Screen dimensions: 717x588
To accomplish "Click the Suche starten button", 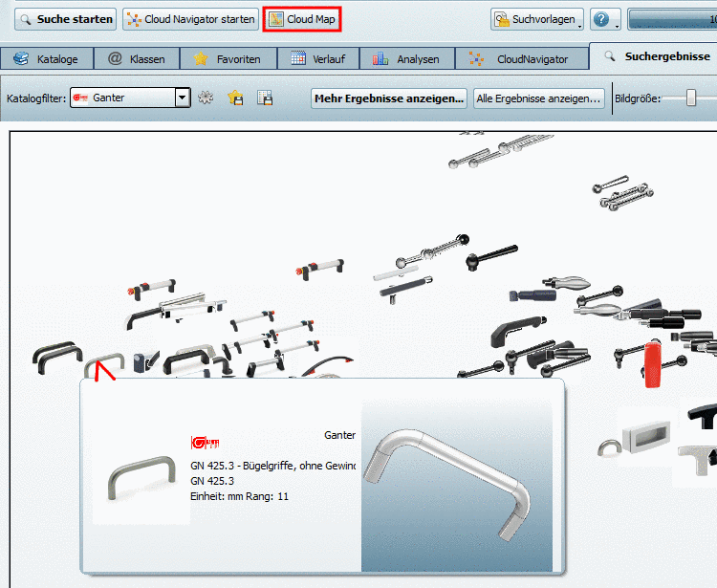I will [65, 19].
